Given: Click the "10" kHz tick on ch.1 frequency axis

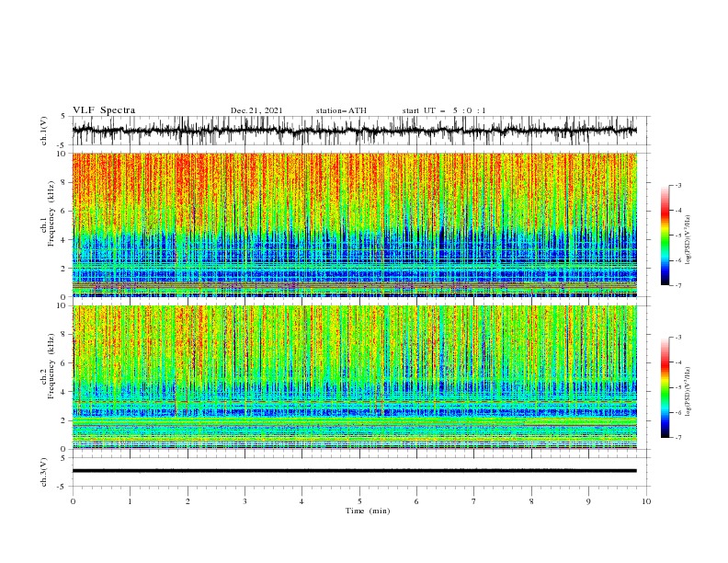Looking at the screenshot, I should tap(63, 154).
